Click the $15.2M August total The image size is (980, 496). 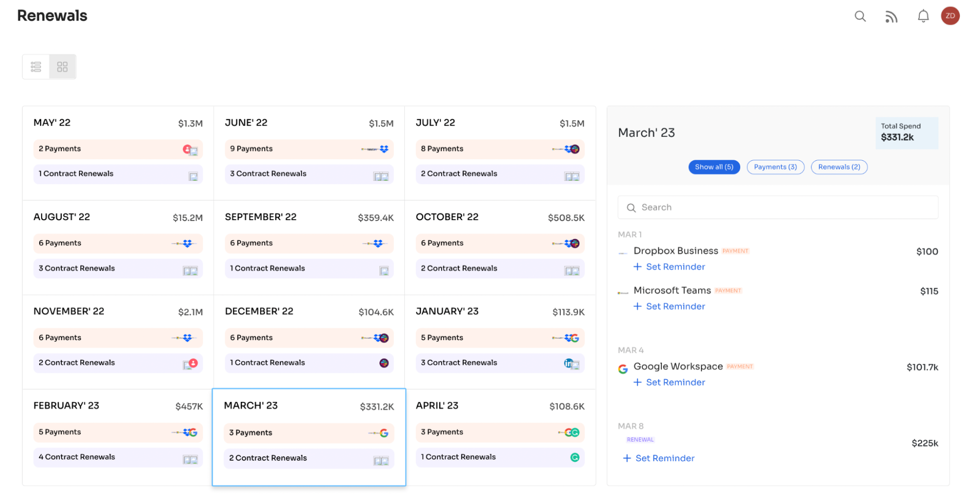(x=187, y=218)
